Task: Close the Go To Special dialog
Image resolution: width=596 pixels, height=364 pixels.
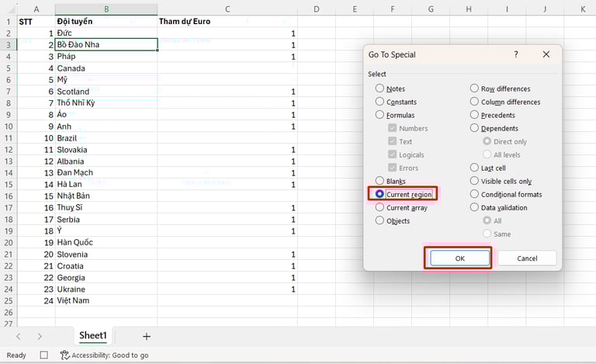Action: tap(546, 54)
